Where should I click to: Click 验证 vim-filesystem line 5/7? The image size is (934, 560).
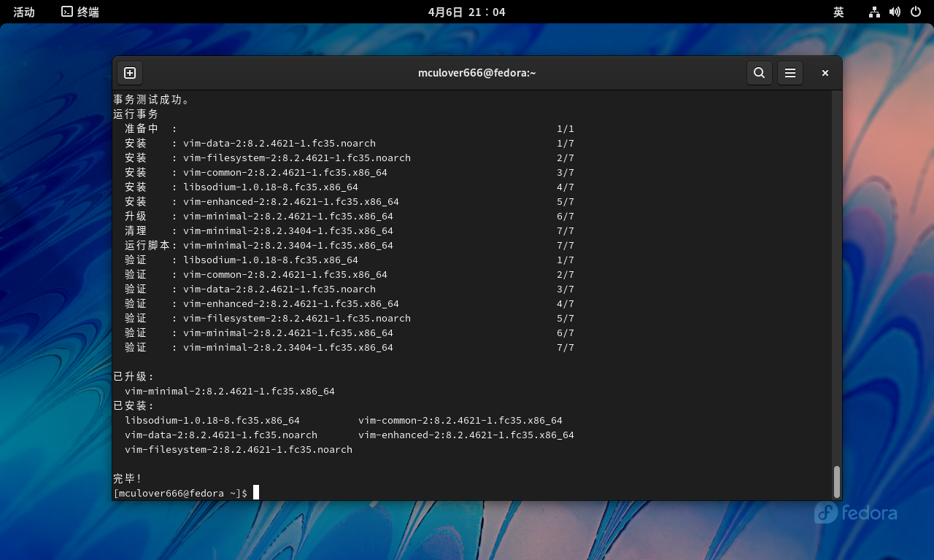pos(350,318)
